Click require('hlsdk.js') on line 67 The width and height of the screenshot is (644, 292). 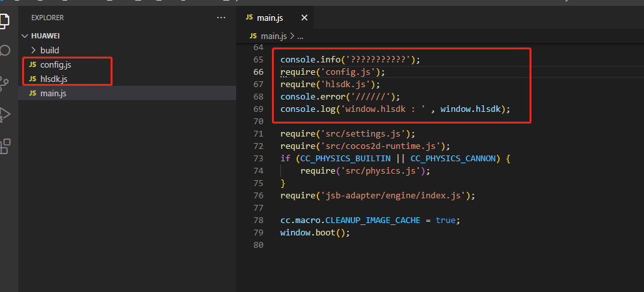[330, 84]
